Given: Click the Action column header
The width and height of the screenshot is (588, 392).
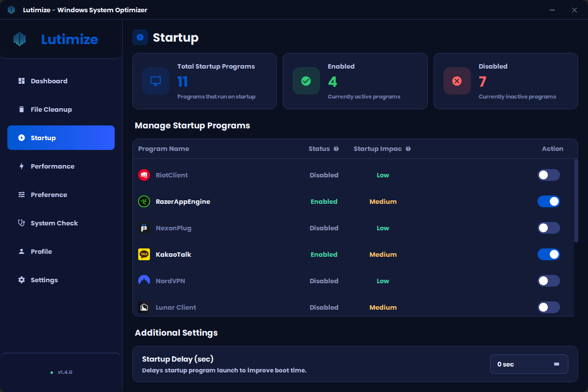Looking at the screenshot, I should 553,149.
